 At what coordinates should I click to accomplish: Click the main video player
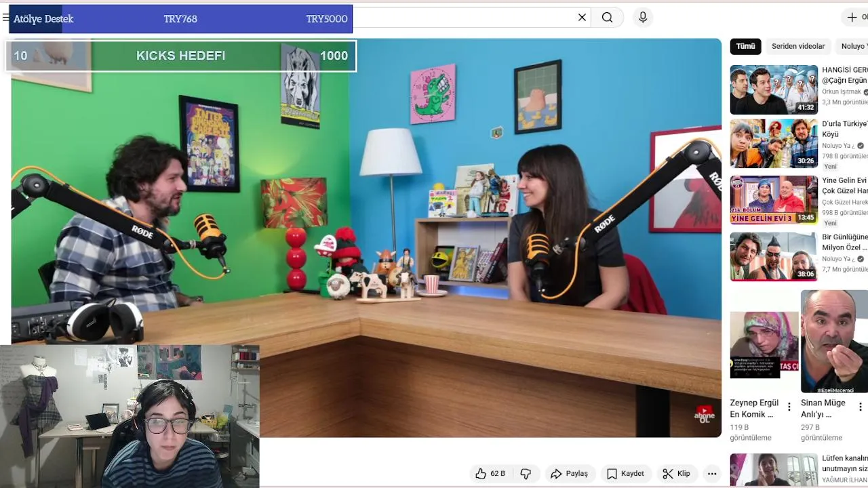(366, 237)
